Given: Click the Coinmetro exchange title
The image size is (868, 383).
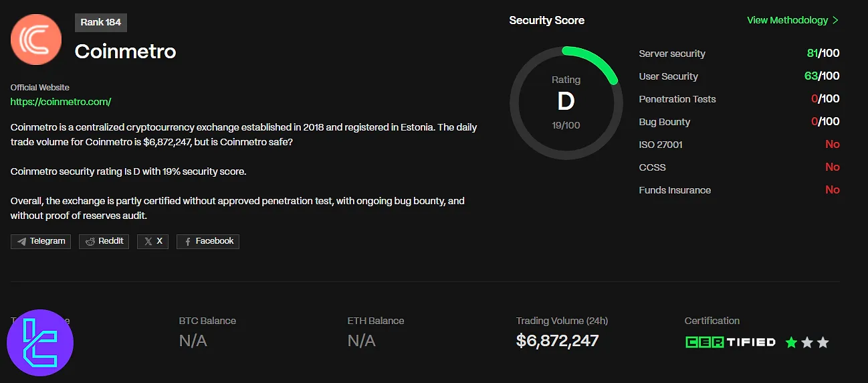Looking at the screenshot, I should click(125, 52).
